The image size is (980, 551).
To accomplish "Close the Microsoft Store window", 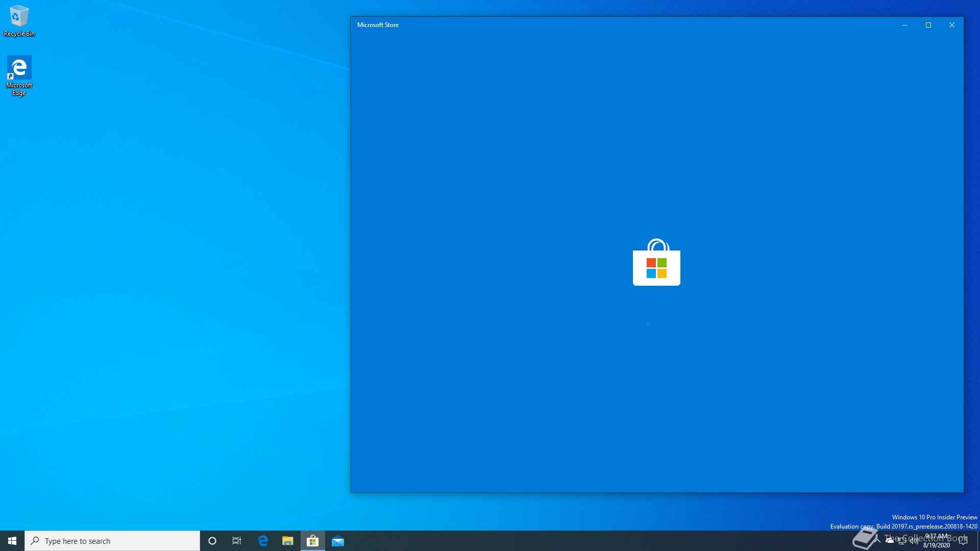I will point(952,25).
